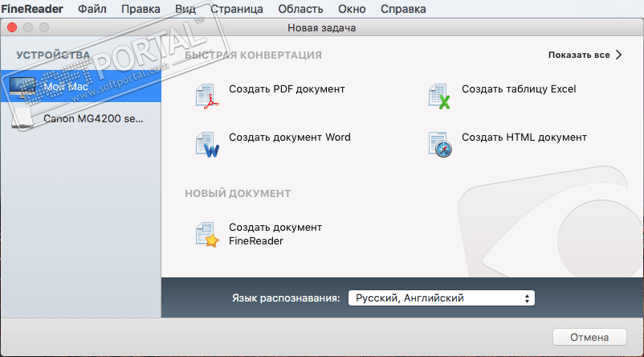
Task: Click the FineReader document star icon
Action: click(206, 235)
